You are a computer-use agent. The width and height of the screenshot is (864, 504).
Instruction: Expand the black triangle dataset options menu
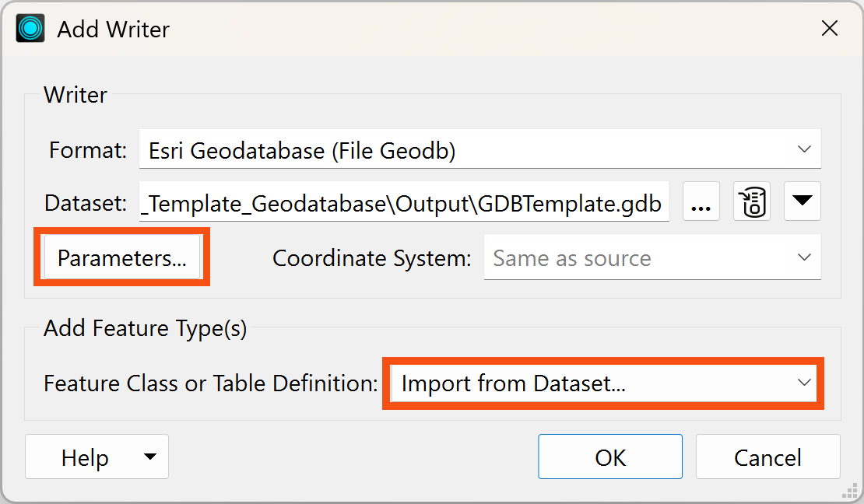point(803,201)
